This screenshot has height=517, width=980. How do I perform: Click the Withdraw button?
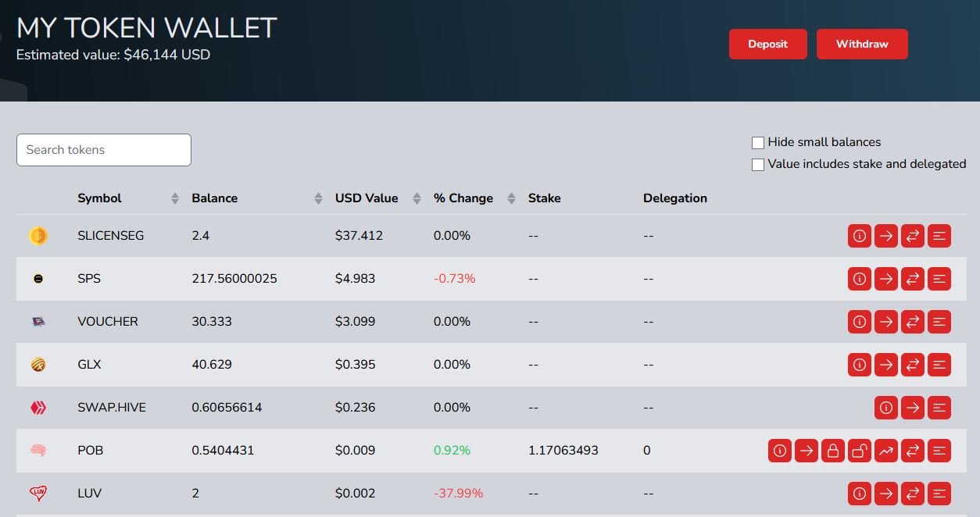(862, 44)
